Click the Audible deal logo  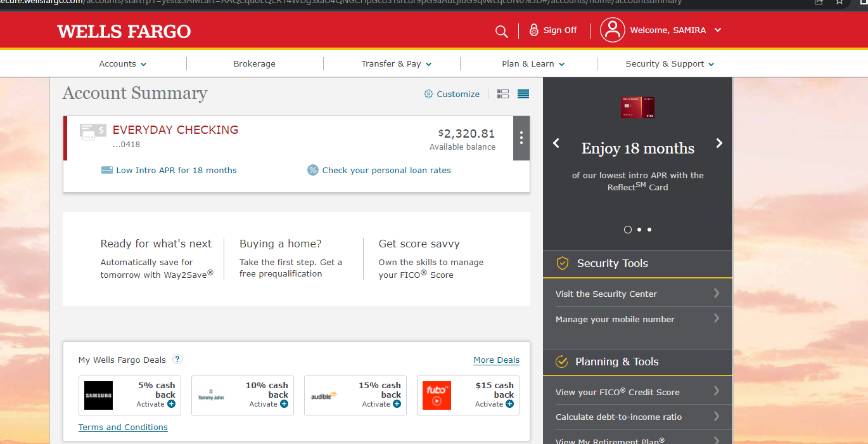pyautogui.click(x=324, y=395)
